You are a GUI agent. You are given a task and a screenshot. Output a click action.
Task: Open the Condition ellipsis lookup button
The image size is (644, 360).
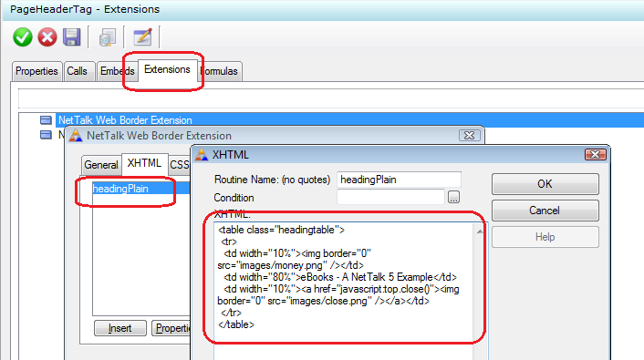(x=453, y=198)
